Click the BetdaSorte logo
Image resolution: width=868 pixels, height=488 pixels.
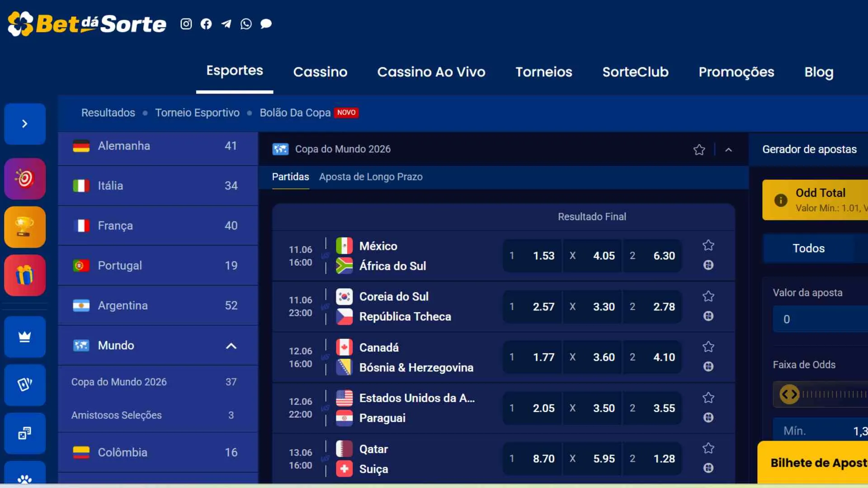[x=87, y=23]
